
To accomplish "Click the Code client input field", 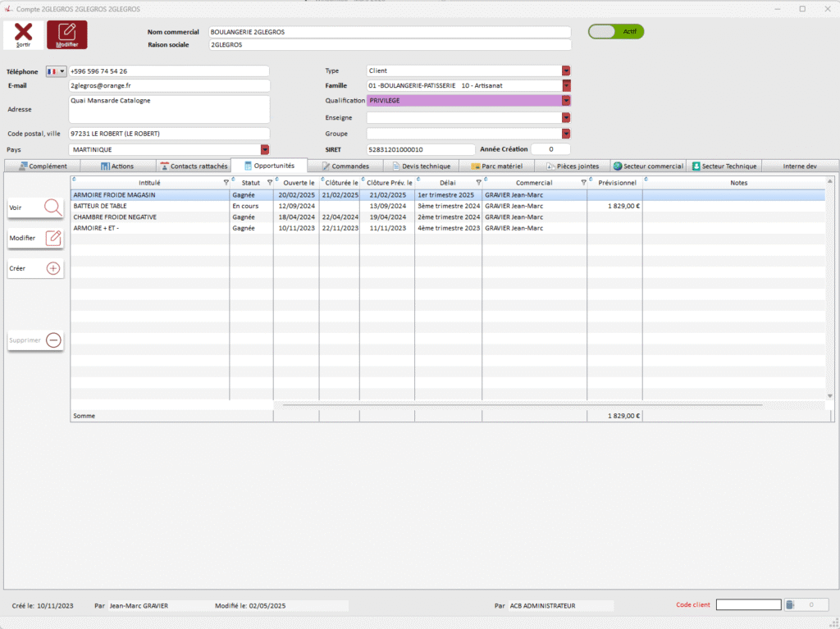I will click(x=748, y=605).
